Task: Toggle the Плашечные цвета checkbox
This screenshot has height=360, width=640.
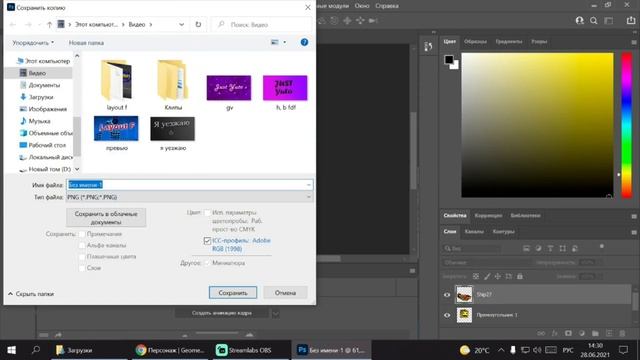Action: [82, 257]
